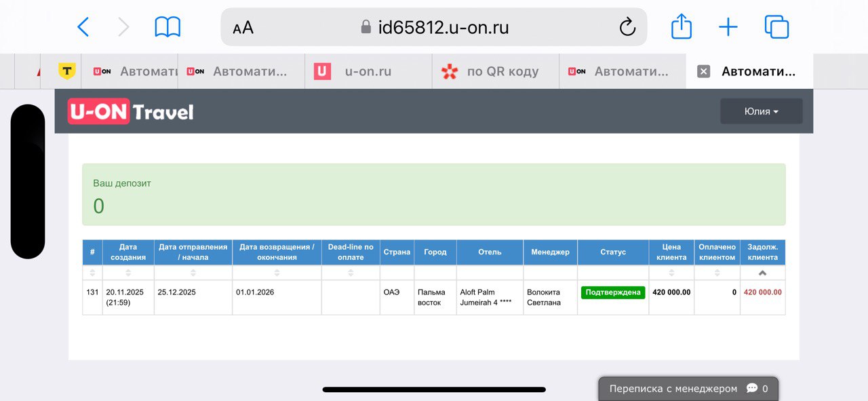Reload the page with the refresh icon

coord(627,27)
